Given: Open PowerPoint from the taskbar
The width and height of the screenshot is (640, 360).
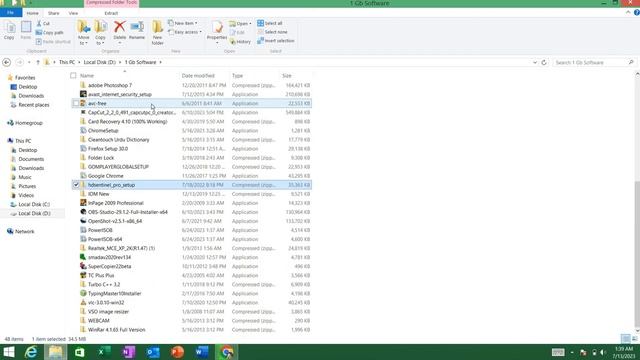Looking at the screenshot, I should click(x=178, y=352).
